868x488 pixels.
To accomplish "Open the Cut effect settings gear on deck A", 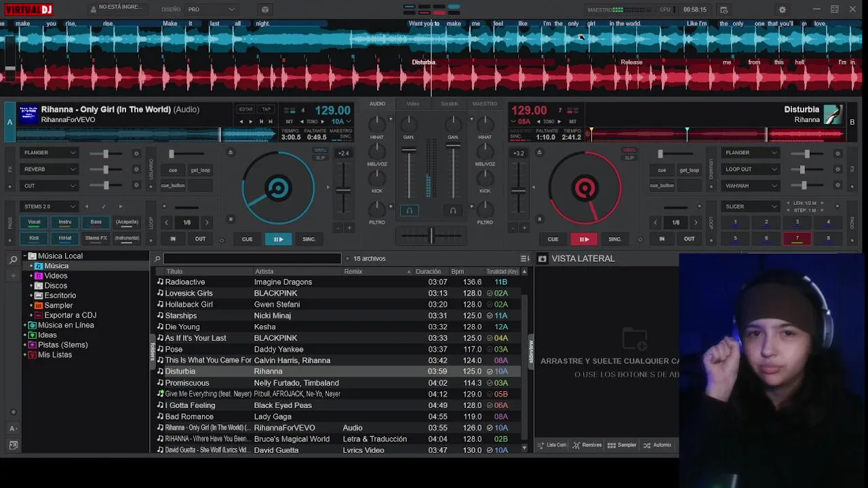I will [x=136, y=186].
